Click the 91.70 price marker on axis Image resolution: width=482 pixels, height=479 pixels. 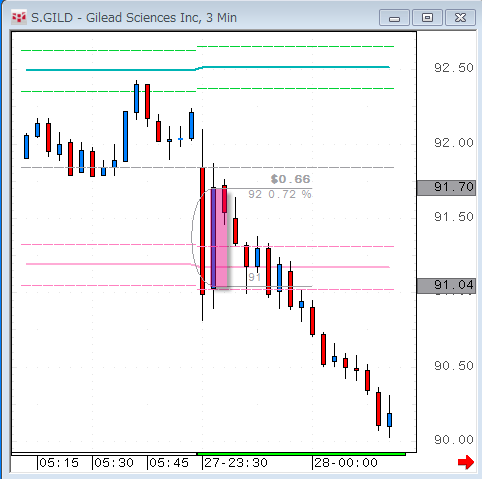point(446,188)
